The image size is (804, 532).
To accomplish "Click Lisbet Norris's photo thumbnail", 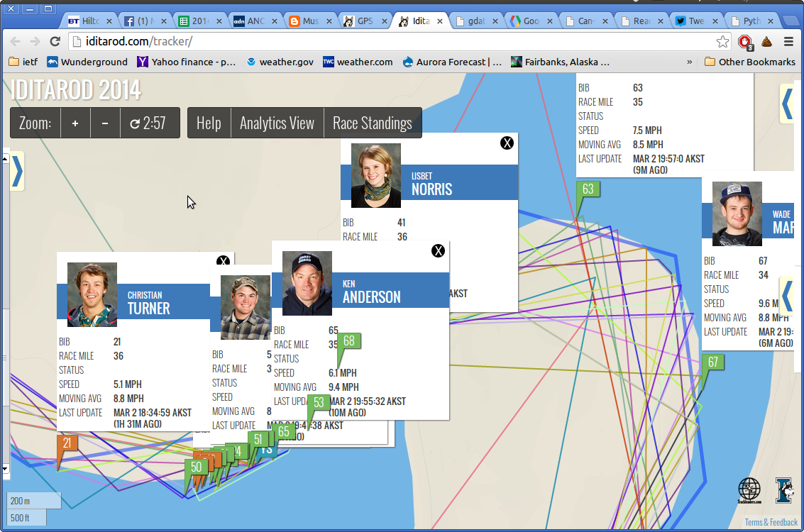I will click(x=376, y=175).
